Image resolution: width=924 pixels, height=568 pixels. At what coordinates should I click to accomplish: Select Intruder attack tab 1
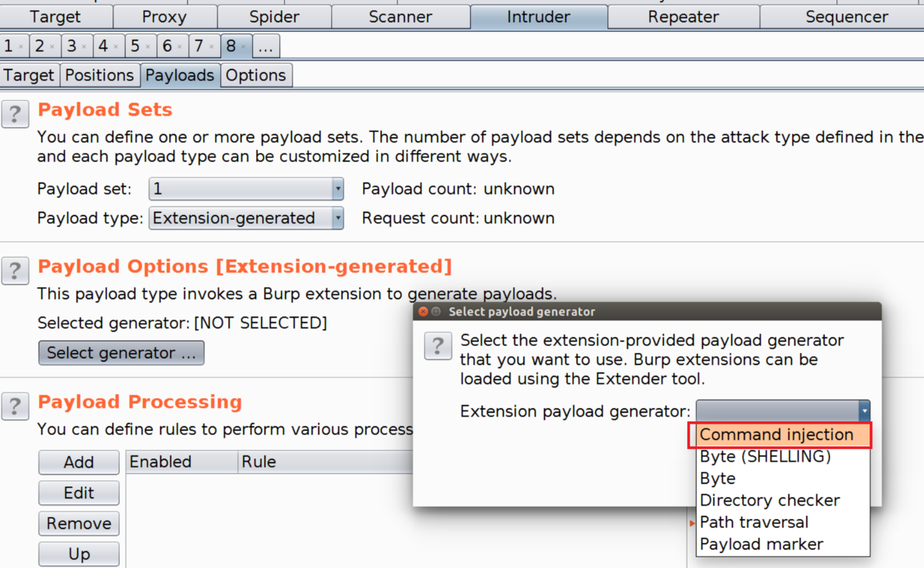click(x=9, y=46)
